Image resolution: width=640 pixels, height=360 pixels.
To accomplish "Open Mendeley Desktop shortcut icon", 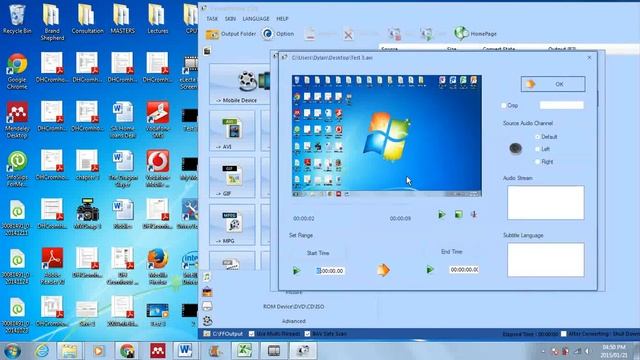I will (17, 120).
